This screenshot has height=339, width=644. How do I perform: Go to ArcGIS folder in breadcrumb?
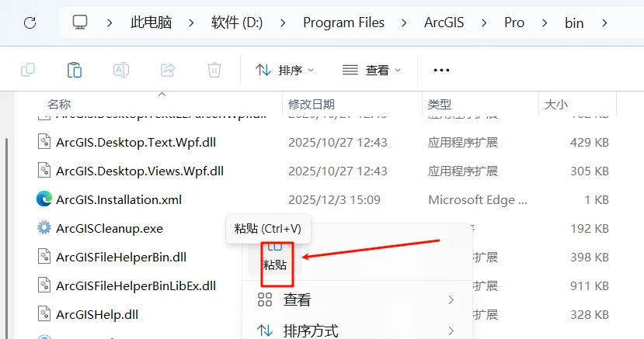tap(444, 22)
